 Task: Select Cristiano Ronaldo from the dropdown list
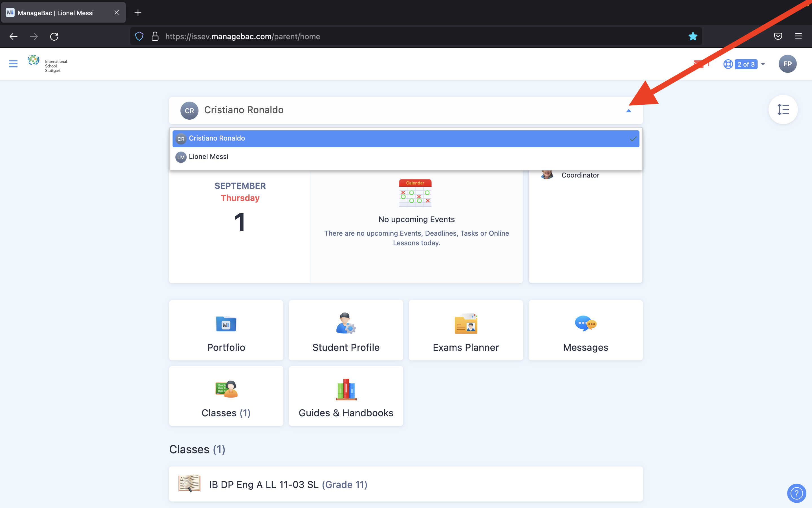click(x=406, y=138)
